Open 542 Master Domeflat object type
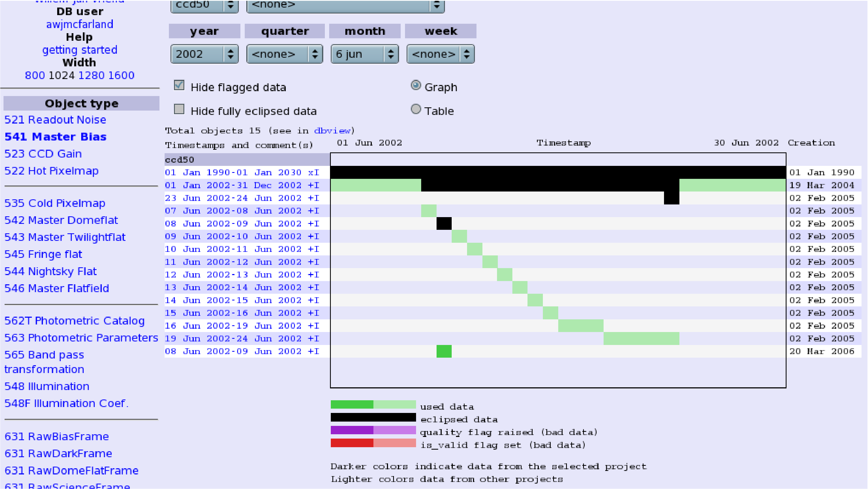This screenshot has width=868, height=489. [61, 220]
